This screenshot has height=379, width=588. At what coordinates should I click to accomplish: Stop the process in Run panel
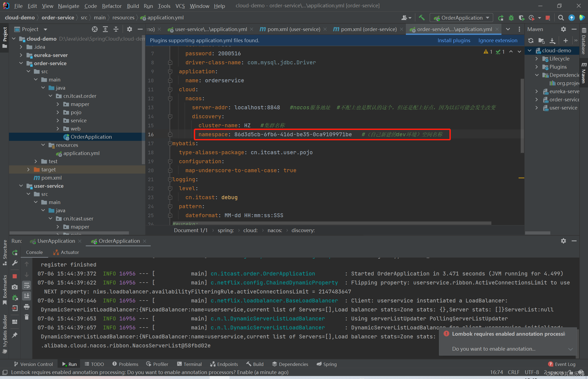point(15,276)
